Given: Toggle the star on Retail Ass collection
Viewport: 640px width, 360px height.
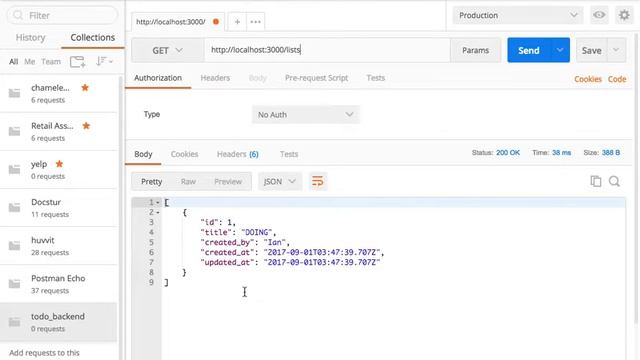Looking at the screenshot, I should (86, 125).
